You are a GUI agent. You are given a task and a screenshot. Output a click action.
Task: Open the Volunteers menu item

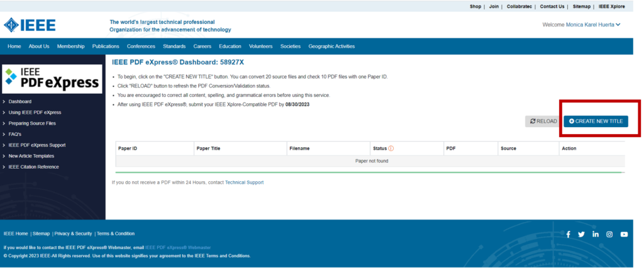tap(261, 47)
